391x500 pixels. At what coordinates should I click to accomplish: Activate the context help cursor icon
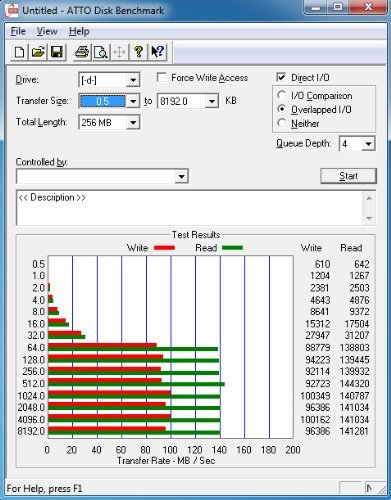[157, 52]
